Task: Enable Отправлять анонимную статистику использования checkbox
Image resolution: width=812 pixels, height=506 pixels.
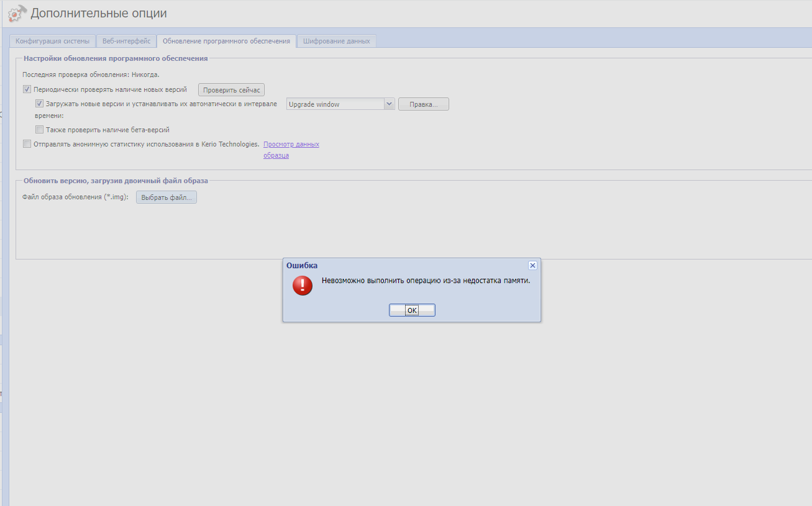Action: 27,144
